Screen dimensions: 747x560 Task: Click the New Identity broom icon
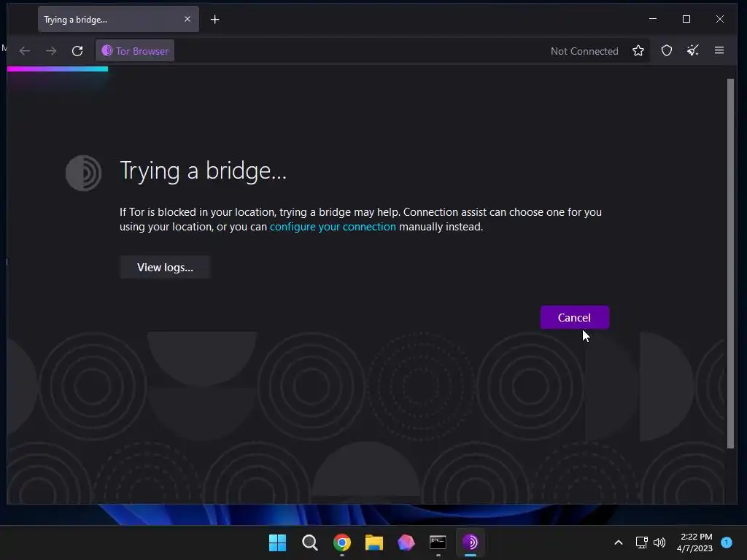tap(693, 51)
